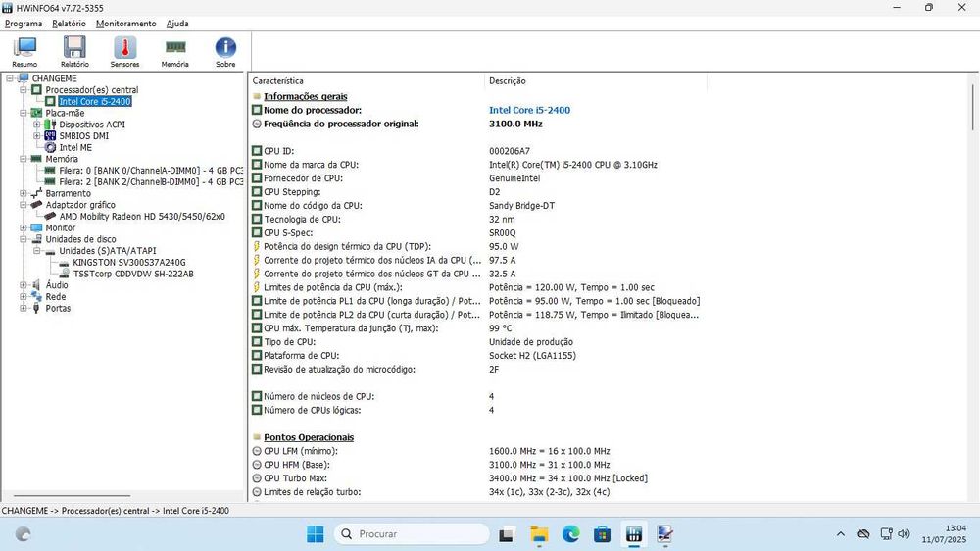The height and width of the screenshot is (551, 980).
Task: Select the Plataforma de CPU row
Action: coord(481,355)
